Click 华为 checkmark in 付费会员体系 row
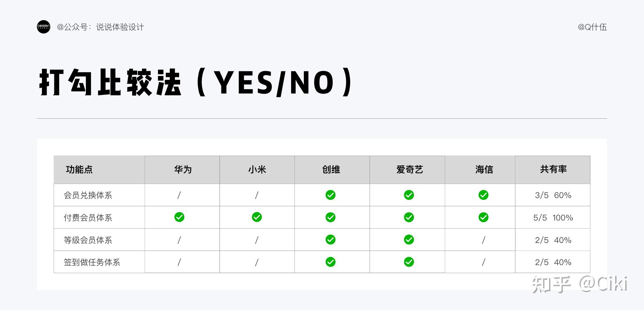The width and height of the screenshot is (644, 310). (179, 217)
